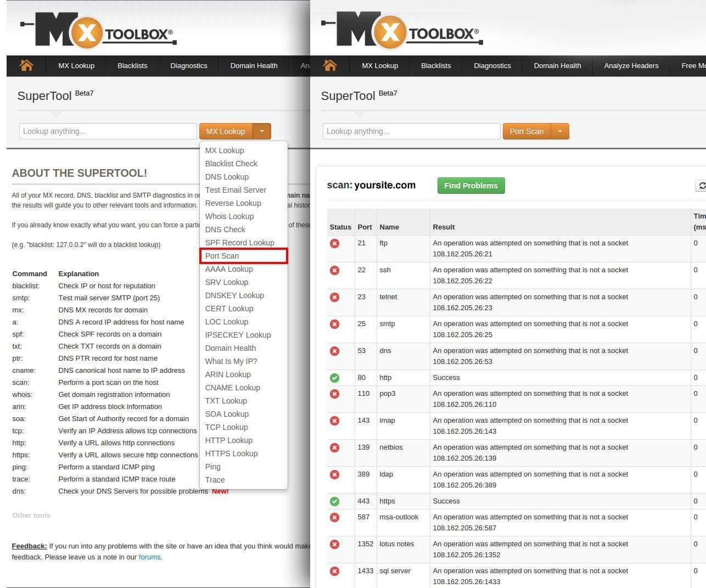The width and height of the screenshot is (706, 588).
Task: Click red status icon for port 389 ldap
Action: click(x=334, y=474)
